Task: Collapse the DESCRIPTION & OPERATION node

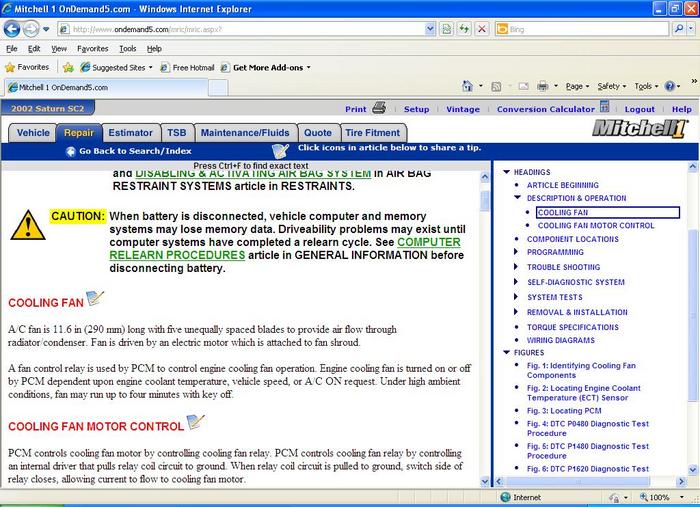Action: pyautogui.click(x=517, y=197)
